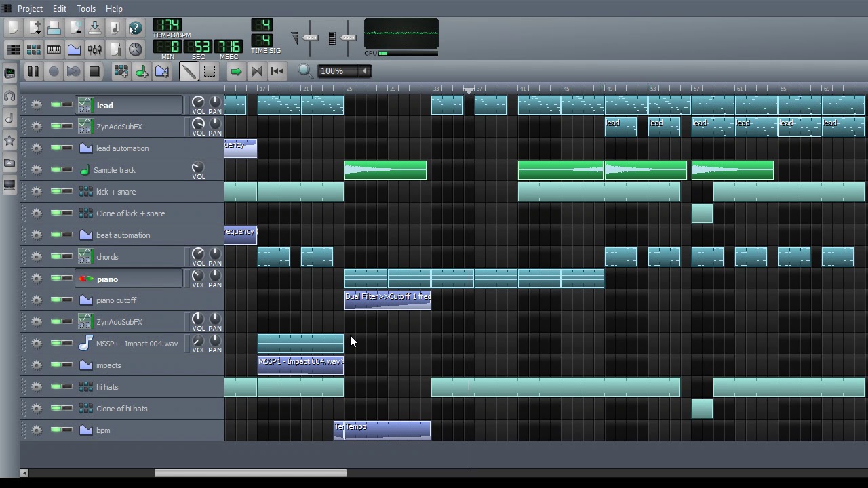The image size is (868, 488).
Task: Open the gear menu for the bpm track
Action: click(x=37, y=430)
